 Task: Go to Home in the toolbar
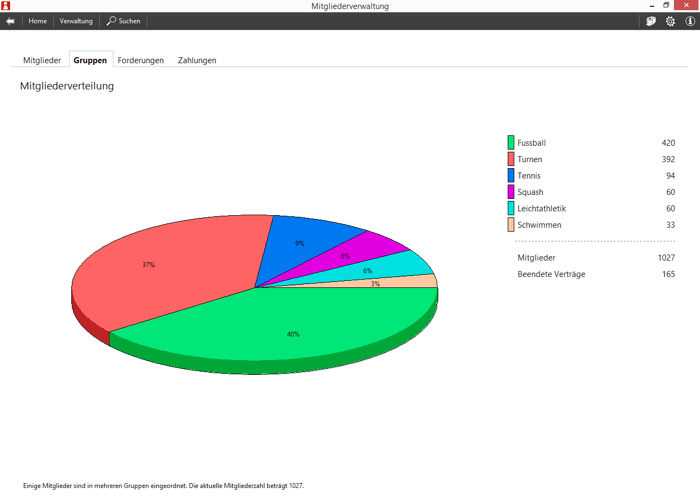[37, 21]
